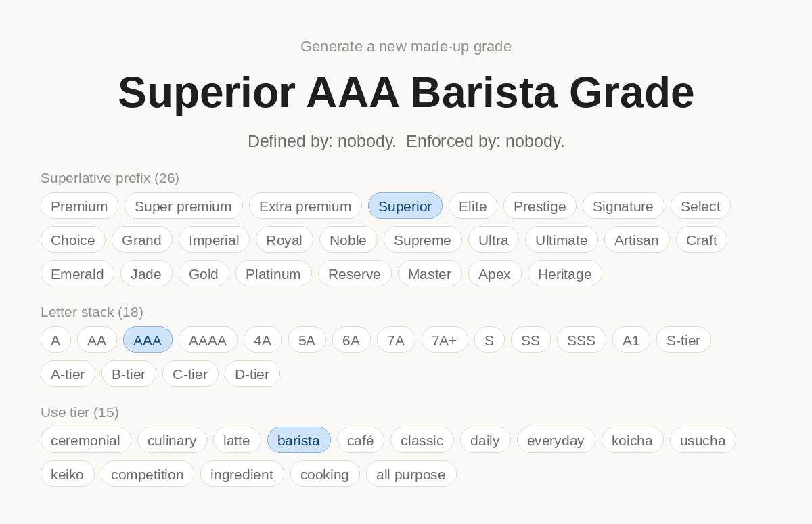Toggle the Superior prefix chip
812x524 pixels.
tap(405, 206)
